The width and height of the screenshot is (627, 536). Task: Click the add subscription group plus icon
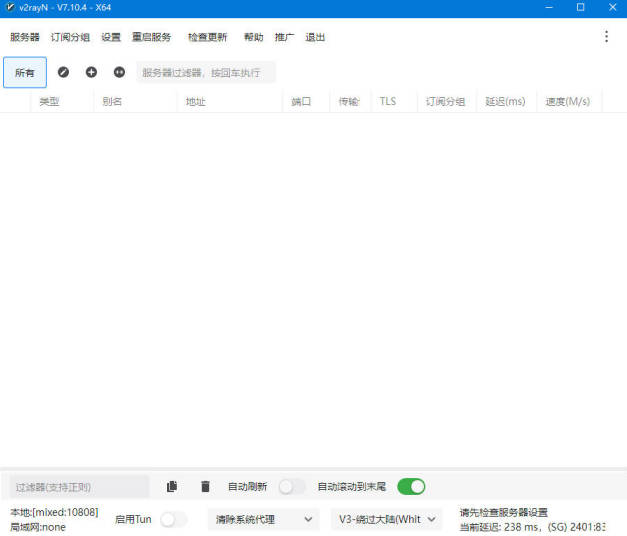point(91,72)
